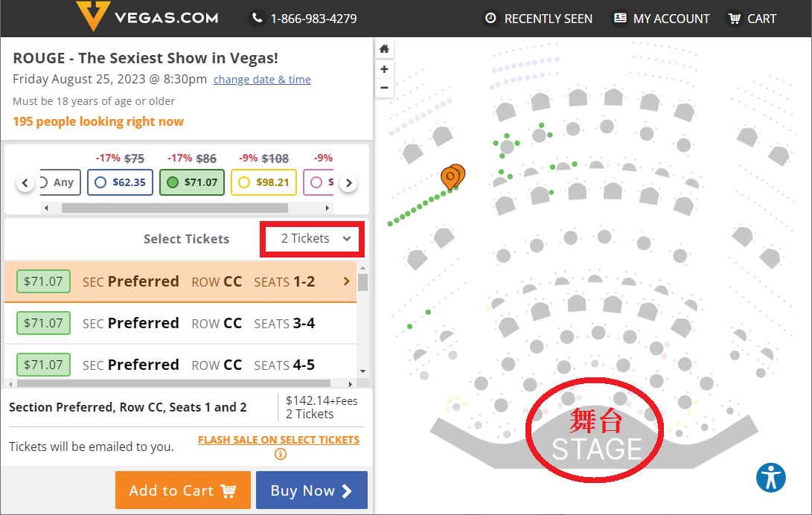Click the price filter horizontal scrollbar

point(174,208)
